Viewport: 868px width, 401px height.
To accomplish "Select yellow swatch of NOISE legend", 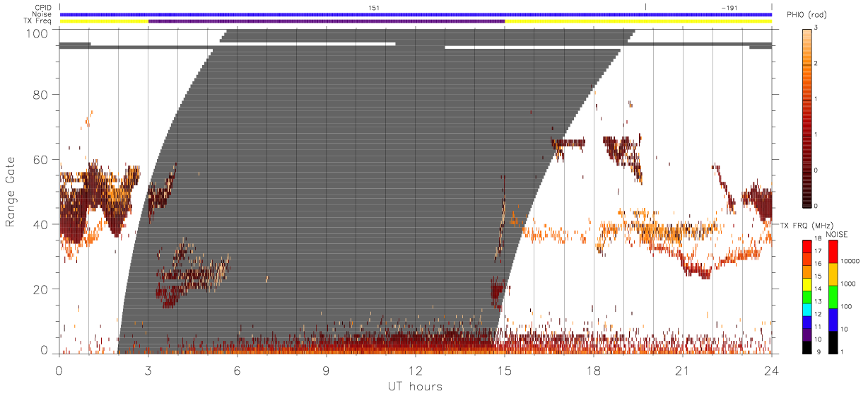I will [x=833, y=274].
